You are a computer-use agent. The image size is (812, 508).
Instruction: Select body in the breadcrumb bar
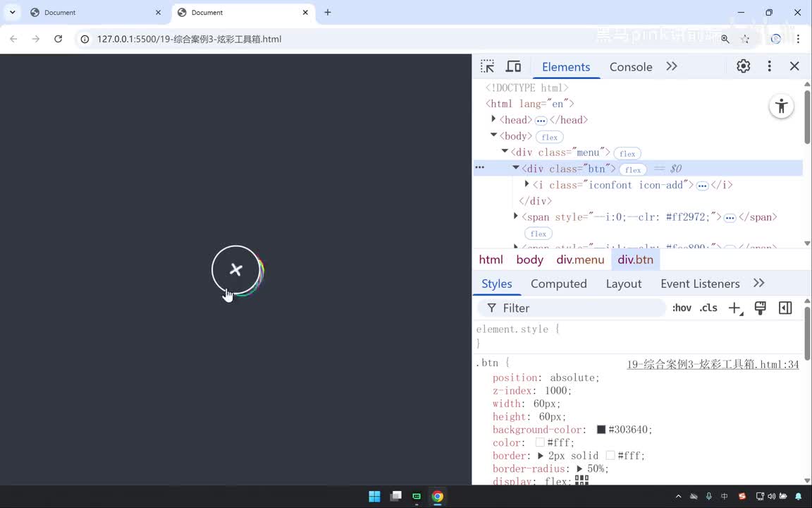(x=529, y=260)
